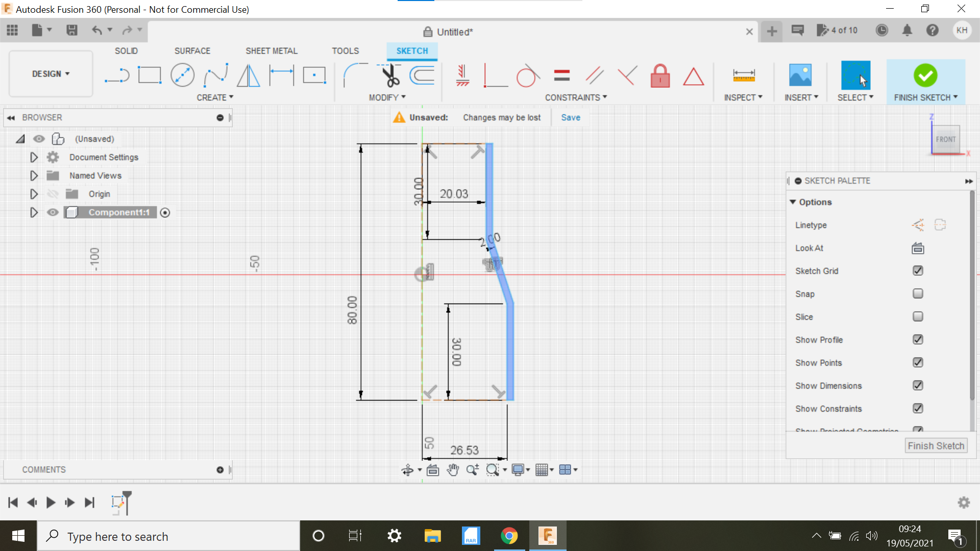Select the Equal constraint tool

(561, 76)
